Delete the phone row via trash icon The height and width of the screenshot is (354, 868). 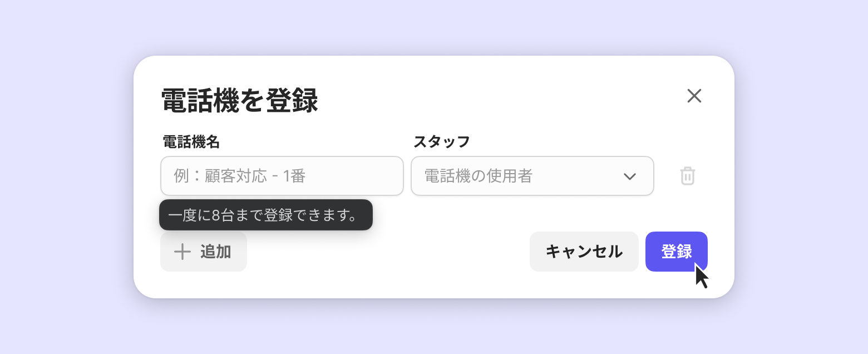pos(688,176)
